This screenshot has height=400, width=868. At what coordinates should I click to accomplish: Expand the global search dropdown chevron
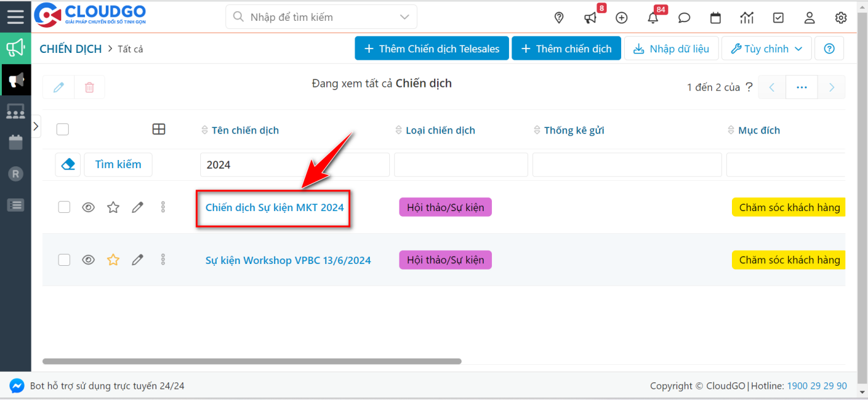point(404,17)
